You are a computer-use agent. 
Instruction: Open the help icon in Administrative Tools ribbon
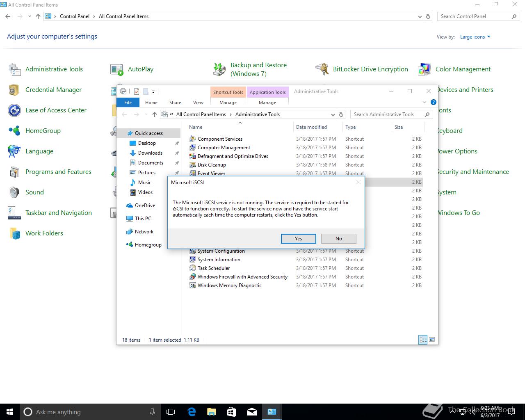[x=434, y=102]
